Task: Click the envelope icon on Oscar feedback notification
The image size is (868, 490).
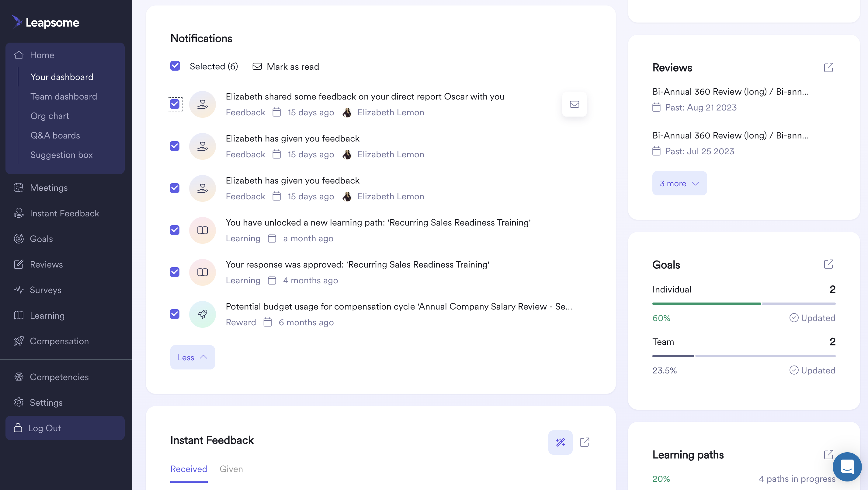Action: tap(575, 104)
